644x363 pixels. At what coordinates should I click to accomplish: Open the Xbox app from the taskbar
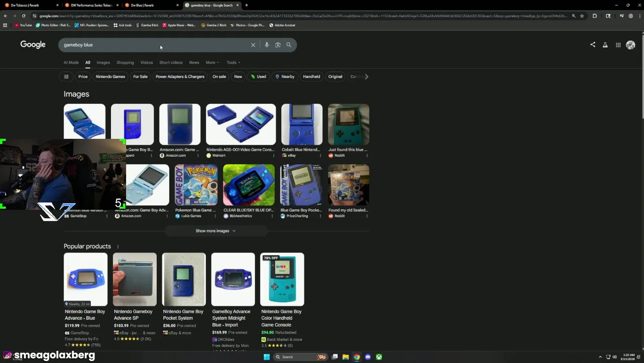379,357
